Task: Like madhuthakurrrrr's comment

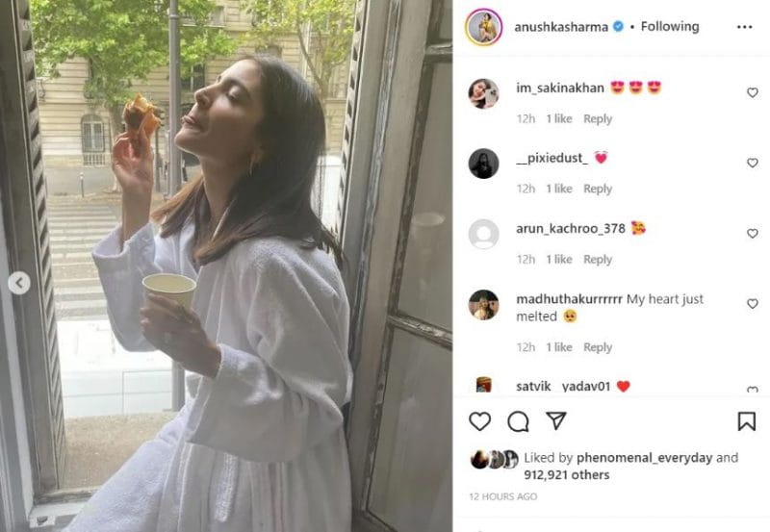Action: tap(753, 304)
